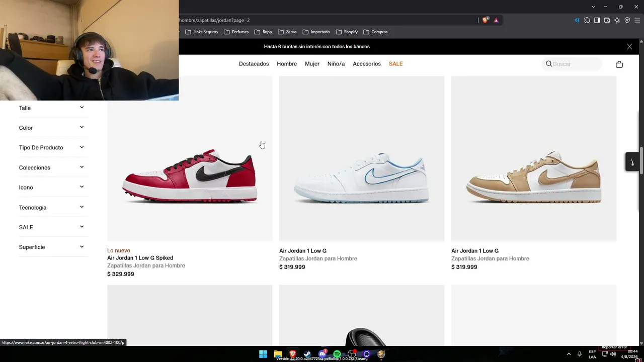Open the Ropa bookmarks folder
644x362 pixels.
tap(263, 32)
